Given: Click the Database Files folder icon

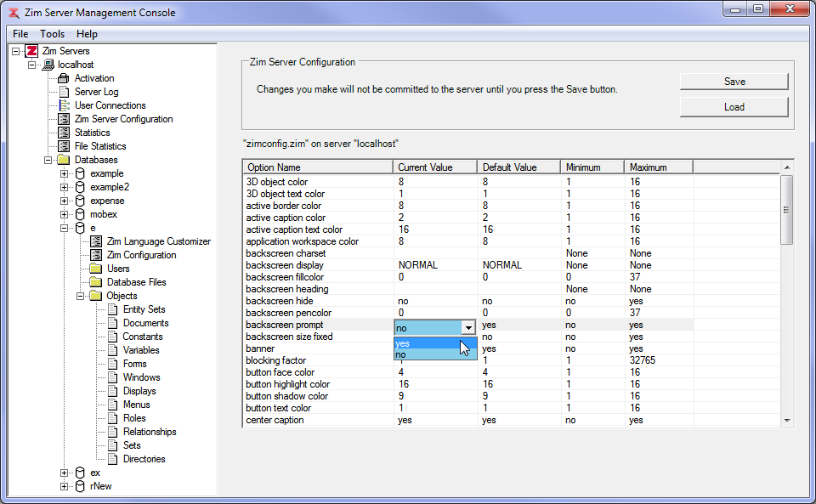Looking at the screenshot, I should tap(96, 282).
